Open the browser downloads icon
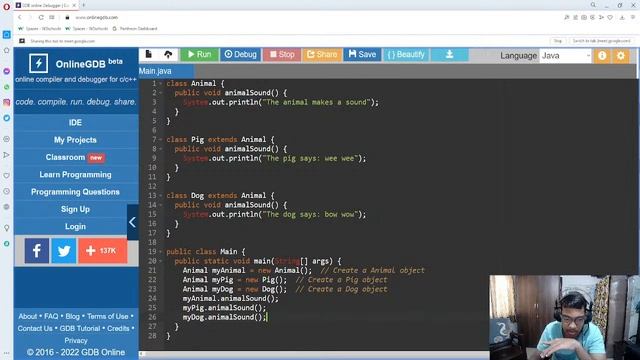The image size is (640, 360). coord(622,18)
